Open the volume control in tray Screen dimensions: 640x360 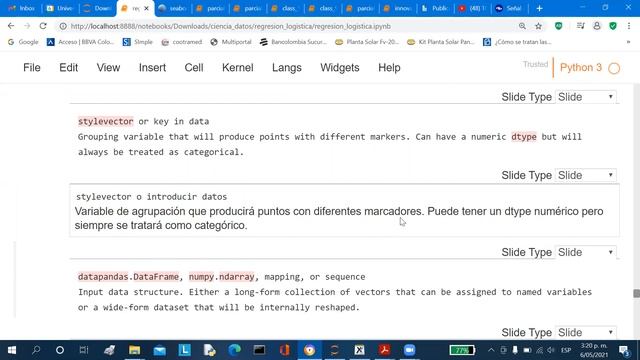point(551,350)
